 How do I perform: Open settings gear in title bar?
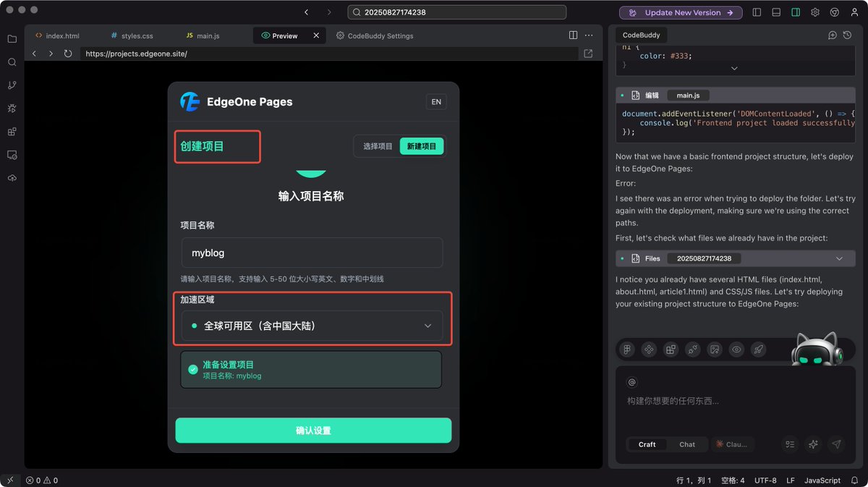[x=815, y=12]
